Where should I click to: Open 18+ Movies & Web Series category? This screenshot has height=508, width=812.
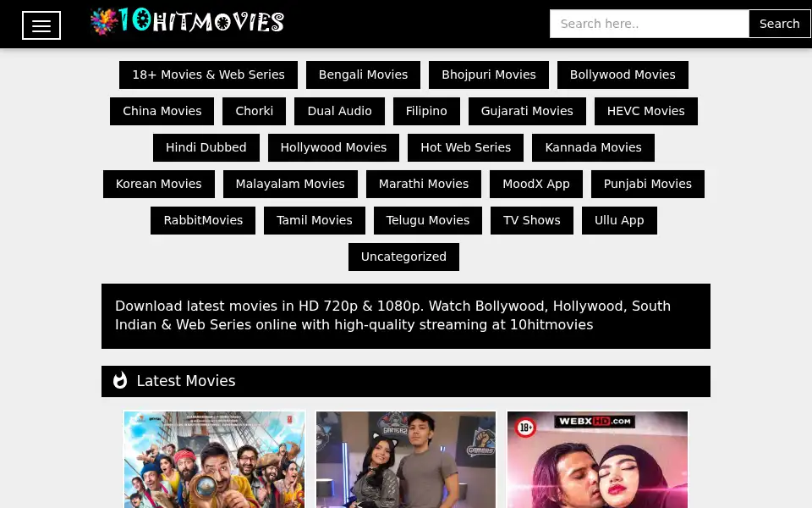208,75
